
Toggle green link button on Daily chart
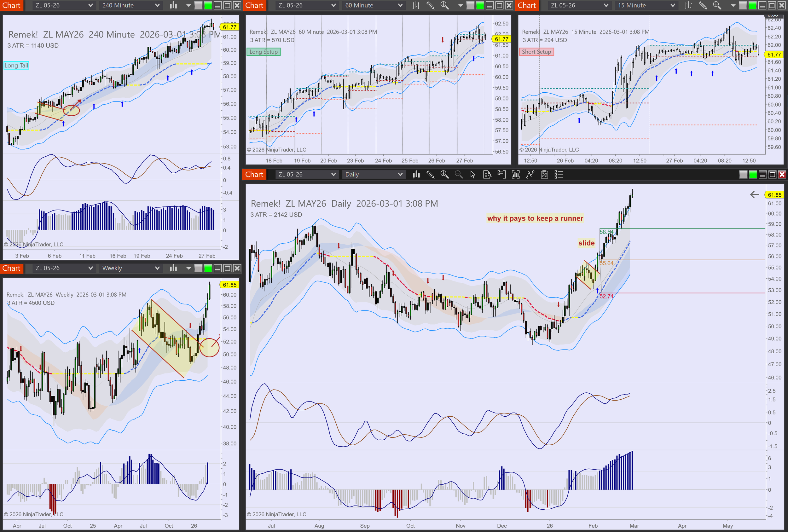[x=753, y=175]
